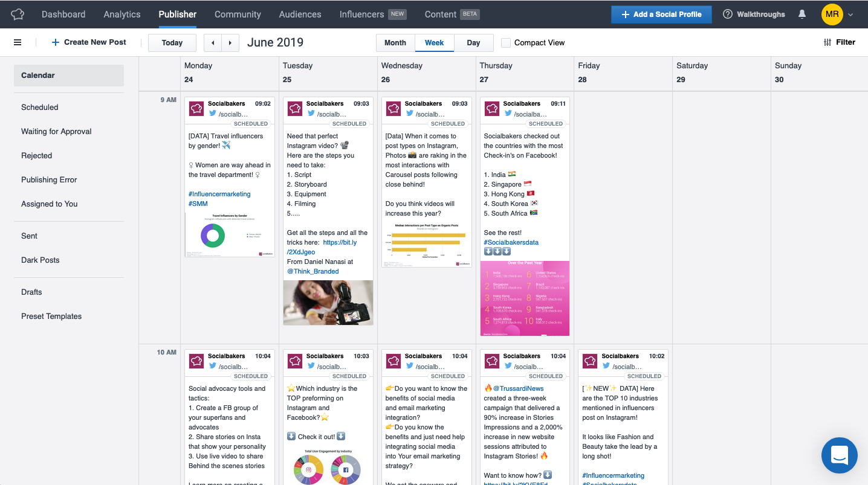This screenshot has height=485, width=868.
Task: Open the hamburger menu icon
Action: tap(18, 42)
